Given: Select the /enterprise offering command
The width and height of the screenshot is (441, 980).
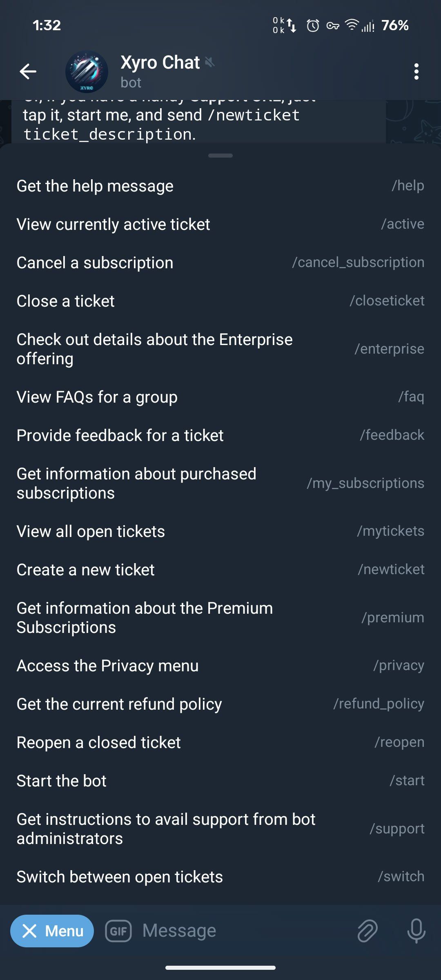Looking at the screenshot, I should click(220, 349).
